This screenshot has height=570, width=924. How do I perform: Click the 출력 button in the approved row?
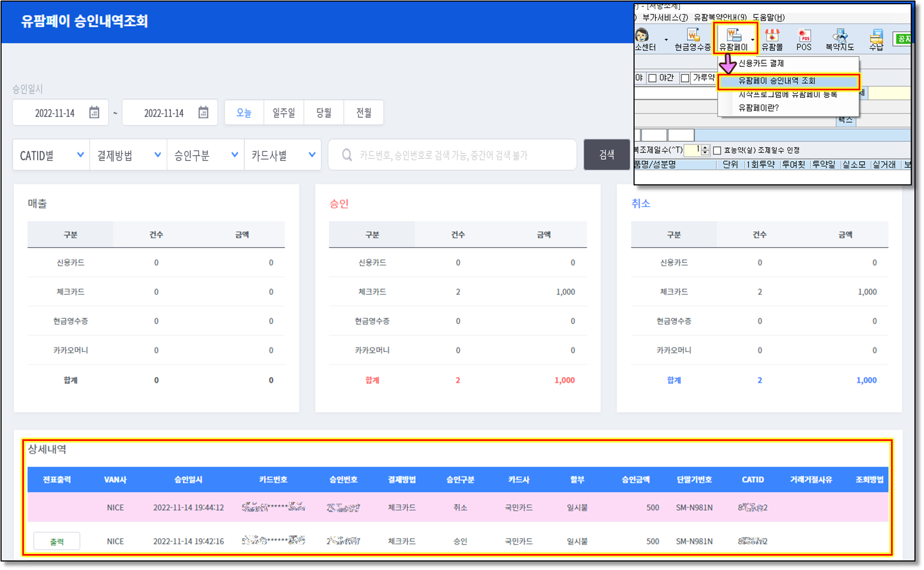point(57,541)
